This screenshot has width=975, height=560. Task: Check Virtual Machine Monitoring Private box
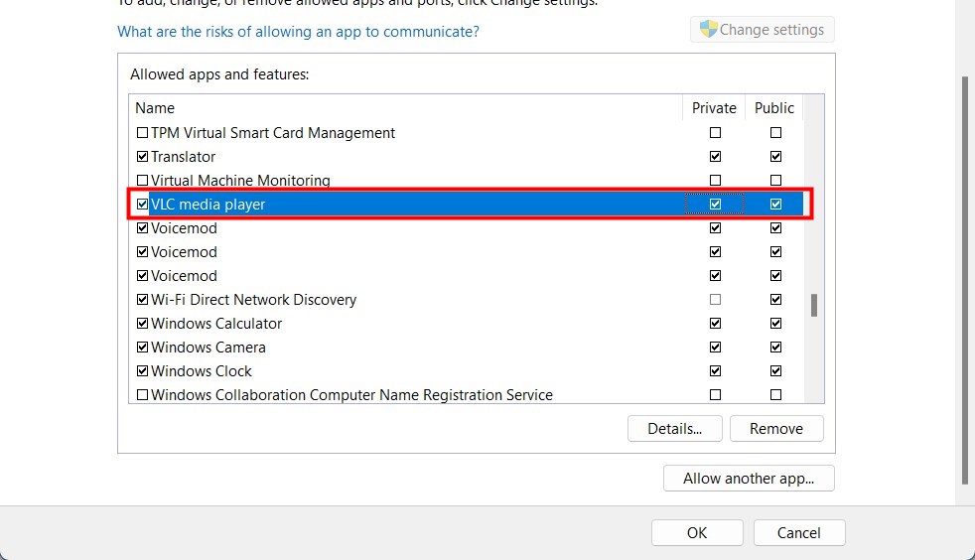click(715, 181)
